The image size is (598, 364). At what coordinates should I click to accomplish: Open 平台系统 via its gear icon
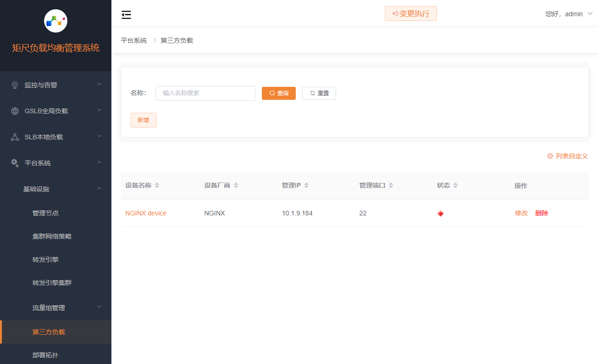coord(14,162)
